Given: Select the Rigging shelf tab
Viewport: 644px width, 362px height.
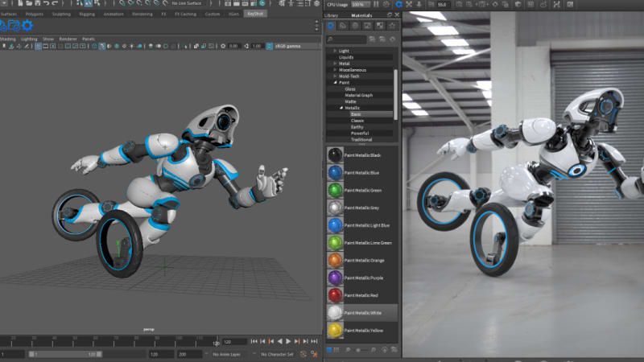Looking at the screenshot, I should click(87, 14).
